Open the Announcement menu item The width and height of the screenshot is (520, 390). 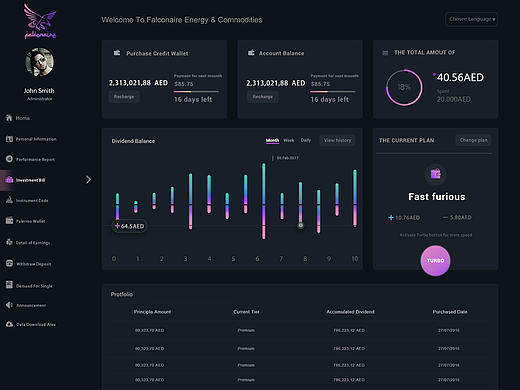point(26,305)
